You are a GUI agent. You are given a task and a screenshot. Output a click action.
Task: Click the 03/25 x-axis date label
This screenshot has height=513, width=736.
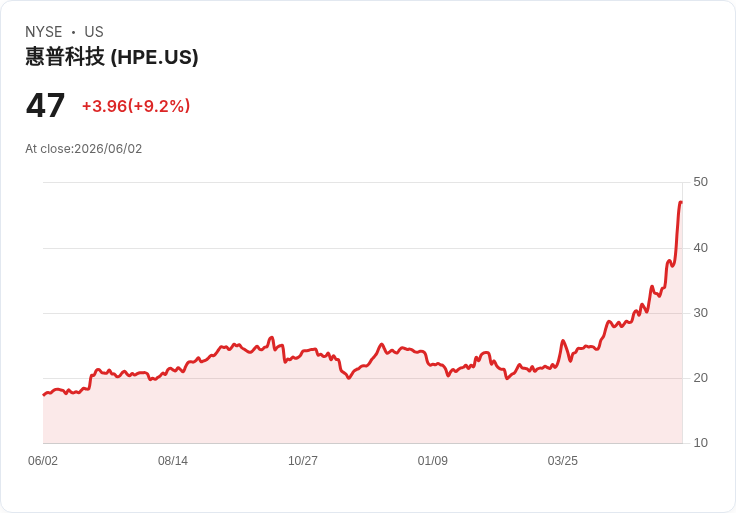tap(562, 461)
